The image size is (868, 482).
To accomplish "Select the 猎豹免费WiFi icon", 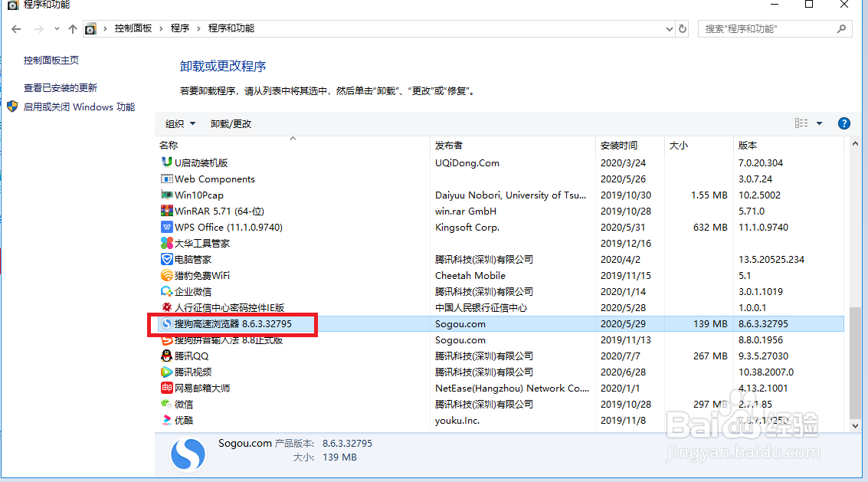I will tap(168, 275).
